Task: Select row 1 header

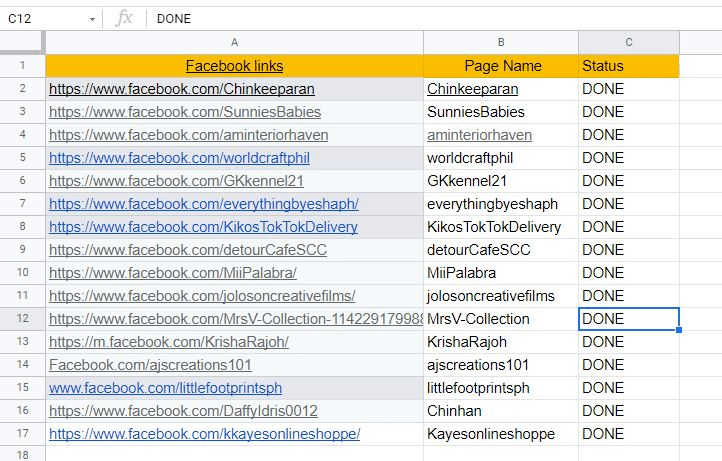Action: (x=23, y=65)
